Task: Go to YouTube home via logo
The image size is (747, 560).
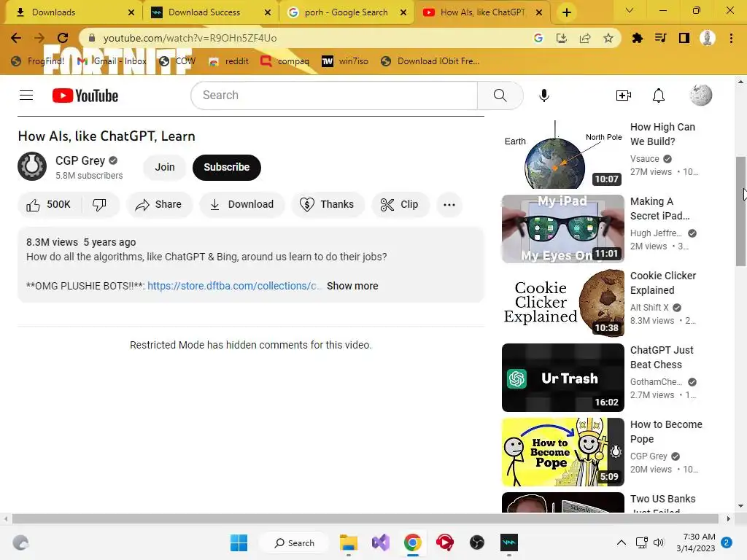Action: (85, 96)
